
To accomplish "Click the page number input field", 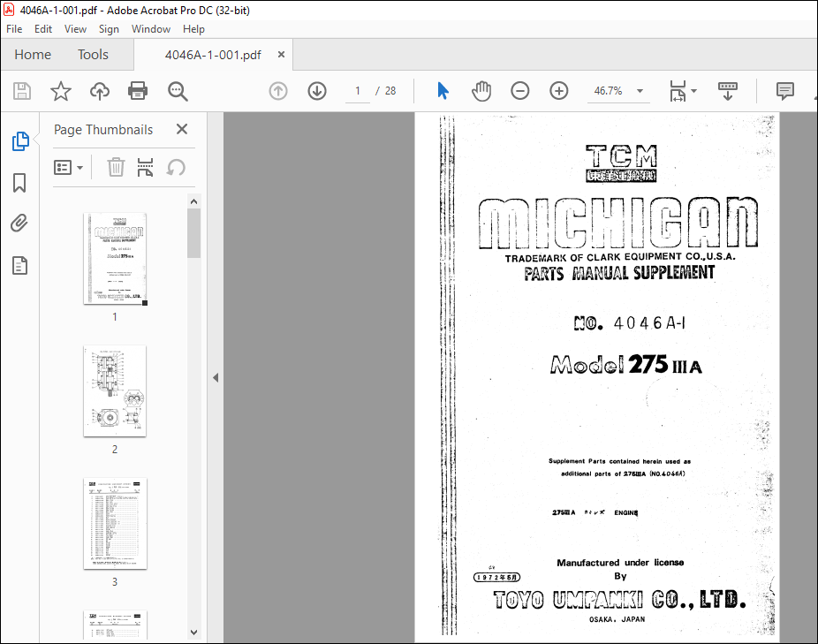I will point(358,91).
